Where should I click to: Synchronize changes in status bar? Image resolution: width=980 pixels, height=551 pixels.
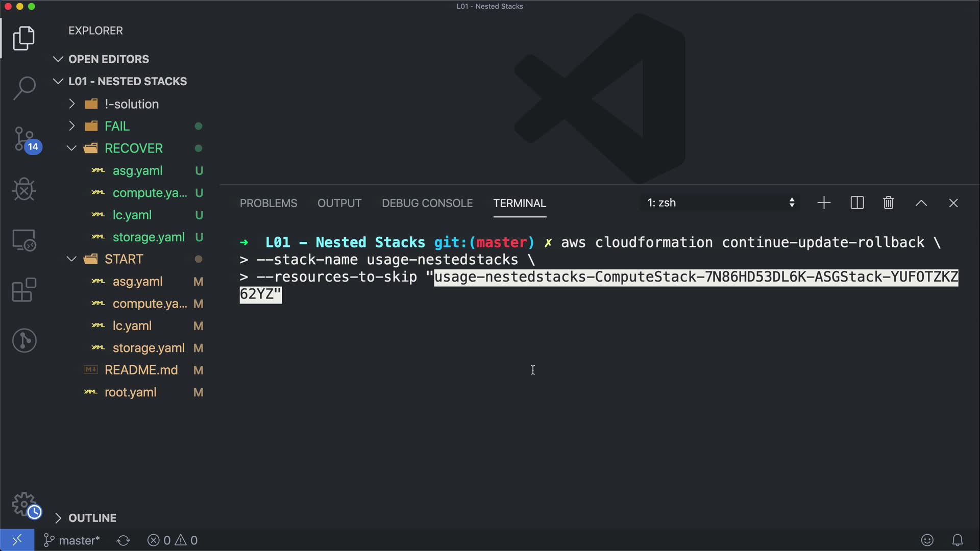(x=124, y=540)
